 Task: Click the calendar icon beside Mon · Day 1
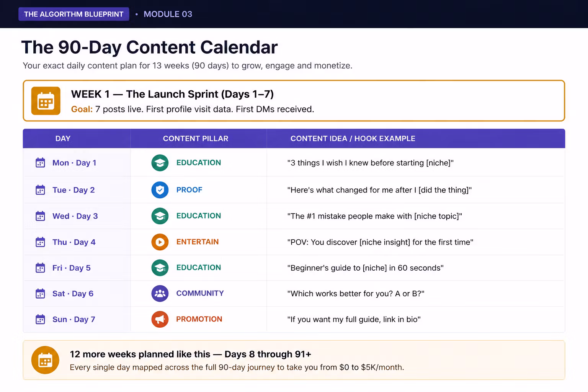[40, 163]
